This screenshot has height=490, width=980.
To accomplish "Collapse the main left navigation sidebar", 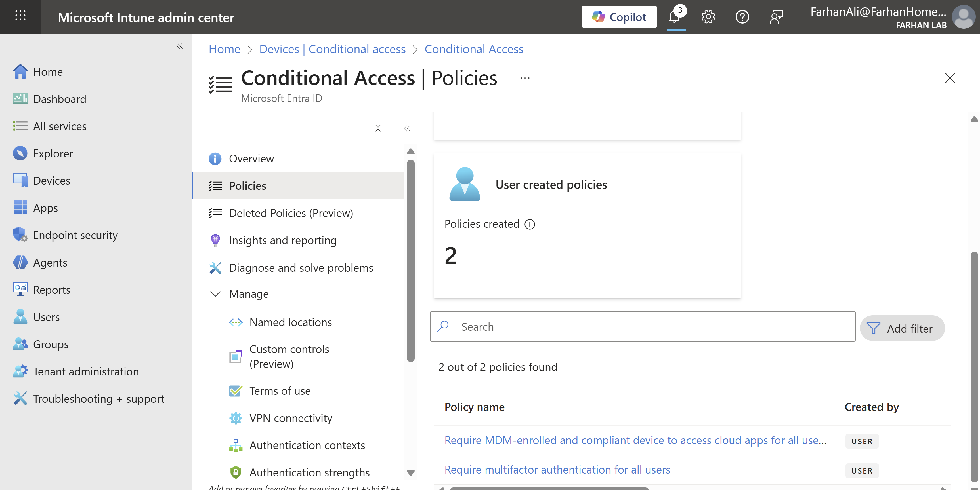I will (x=180, y=46).
